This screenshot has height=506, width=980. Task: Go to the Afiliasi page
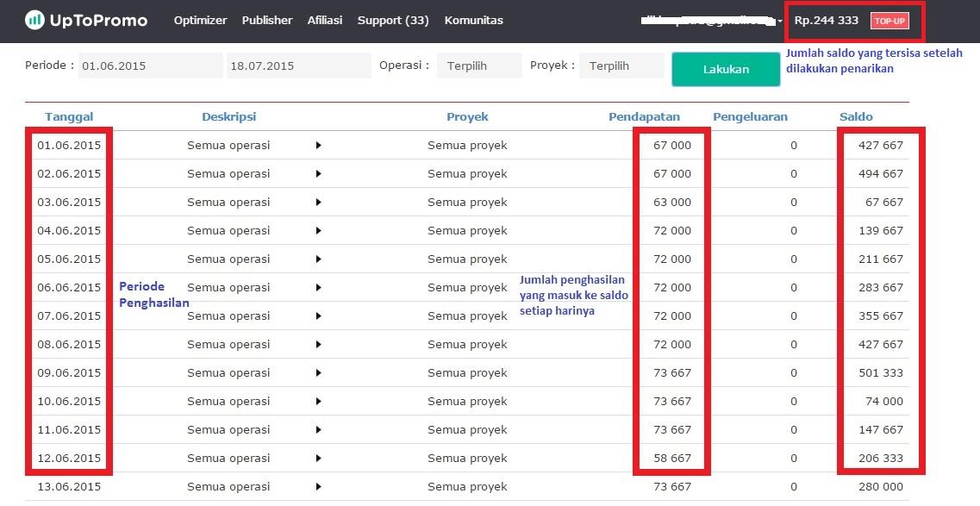point(325,20)
